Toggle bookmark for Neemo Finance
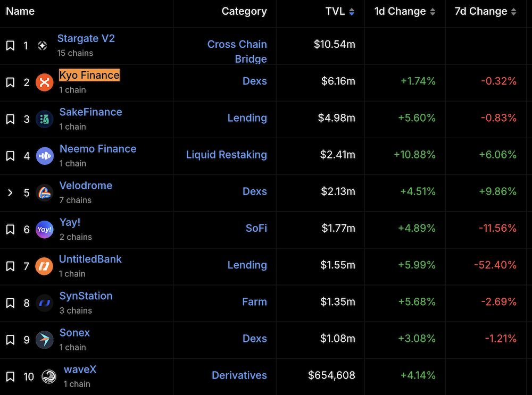This screenshot has height=395, width=532. click(10, 156)
